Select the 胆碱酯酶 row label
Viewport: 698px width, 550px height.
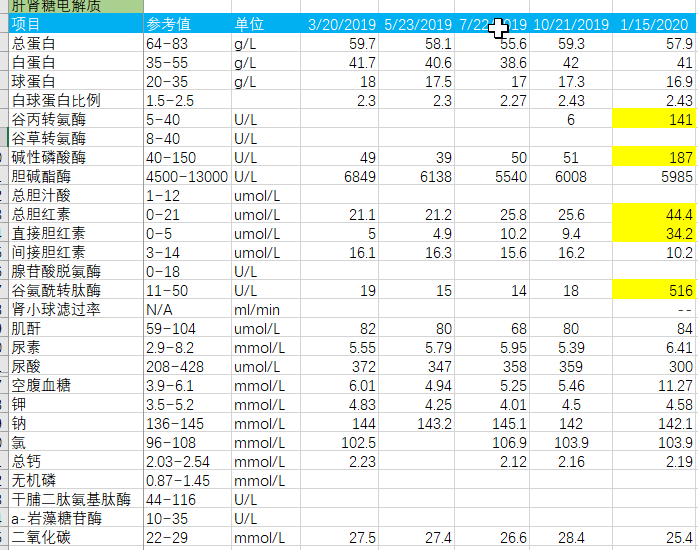coord(41,177)
